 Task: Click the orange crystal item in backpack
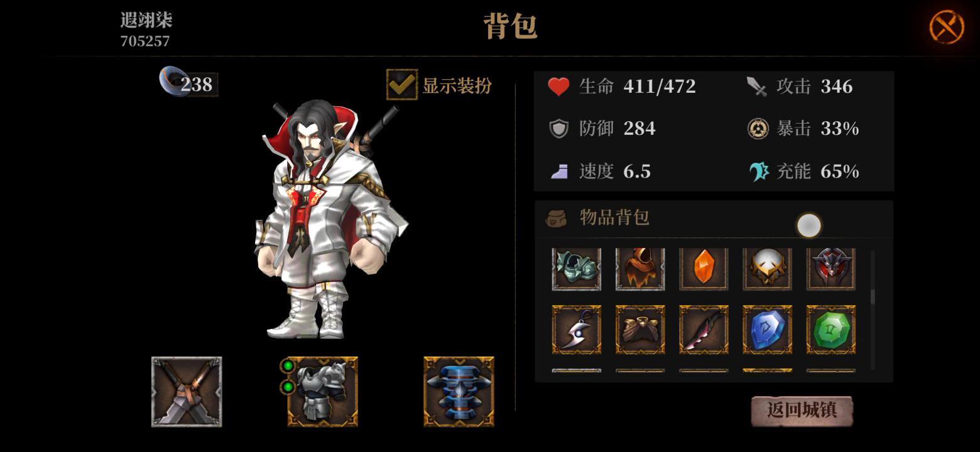(704, 269)
